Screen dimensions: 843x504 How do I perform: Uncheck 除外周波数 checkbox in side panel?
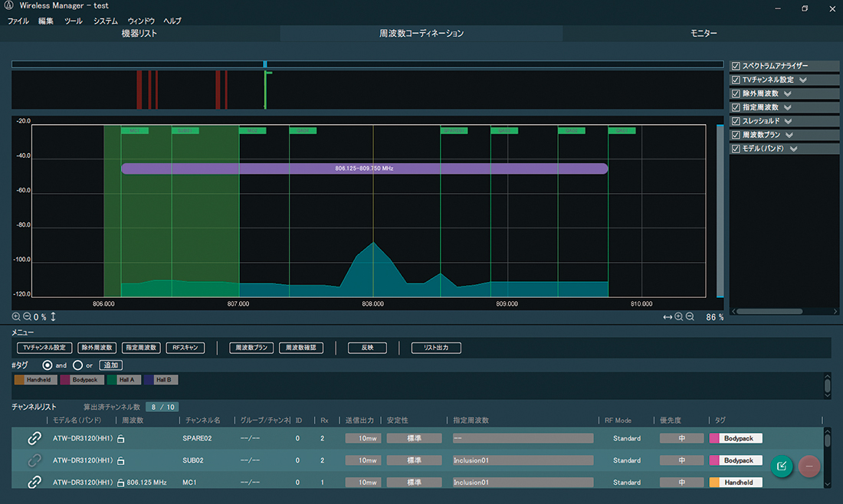[736, 93]
